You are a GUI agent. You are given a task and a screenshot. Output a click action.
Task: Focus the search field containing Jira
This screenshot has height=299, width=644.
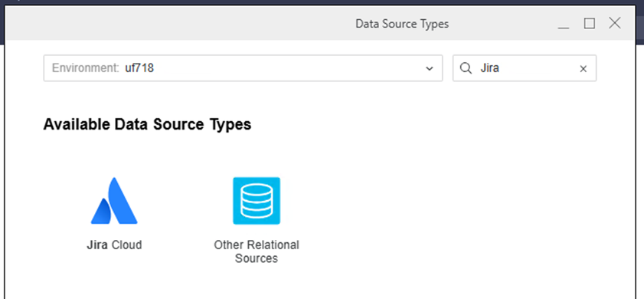tap(525, 68)
